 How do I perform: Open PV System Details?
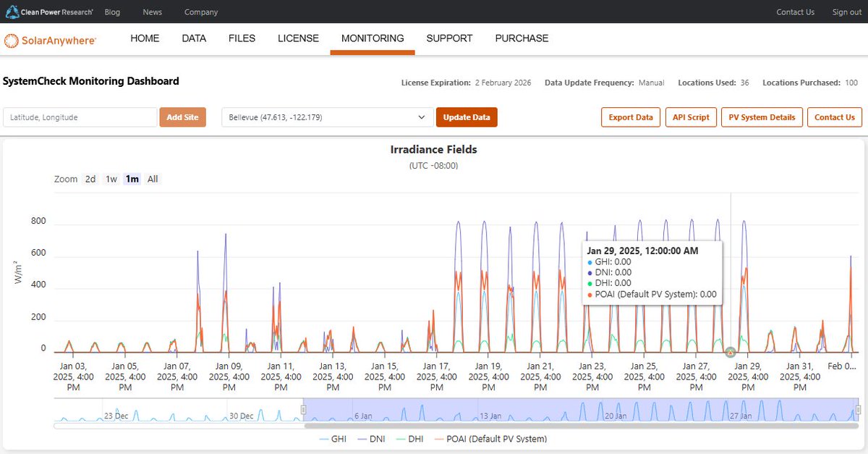[762, 117]
